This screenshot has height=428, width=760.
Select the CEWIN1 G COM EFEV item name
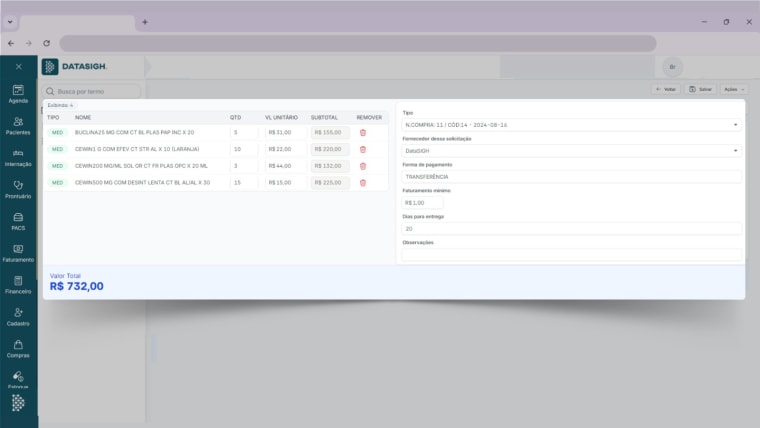click(137, 149)
